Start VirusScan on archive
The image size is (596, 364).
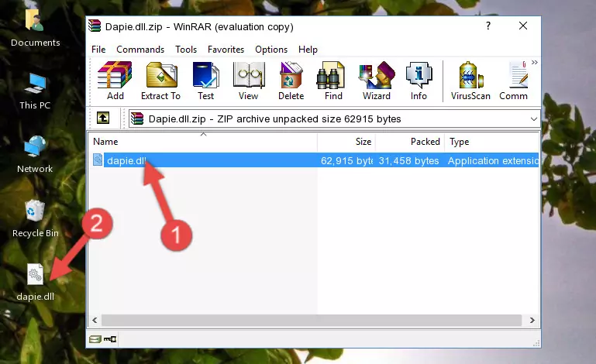pyautogui.click(x=470, y=81)
